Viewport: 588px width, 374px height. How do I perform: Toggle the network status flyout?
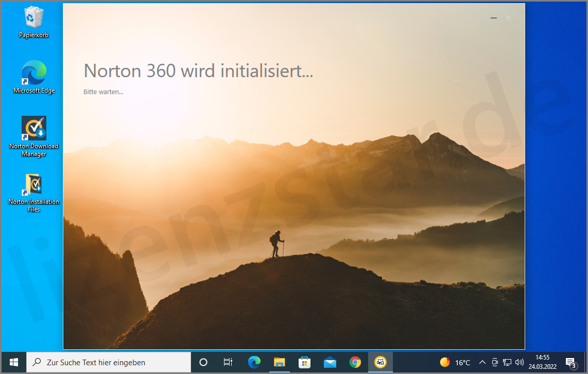click(x=507, y=362)
